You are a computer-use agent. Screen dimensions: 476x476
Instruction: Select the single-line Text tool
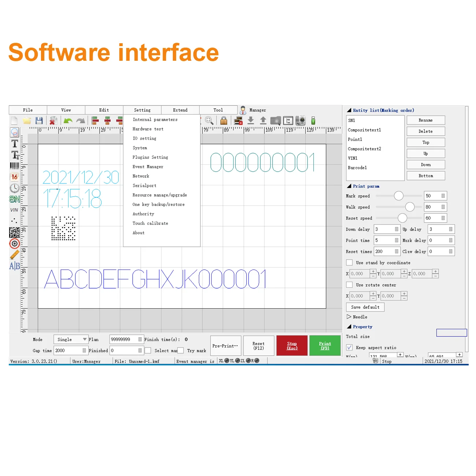[x=15, y=144]
